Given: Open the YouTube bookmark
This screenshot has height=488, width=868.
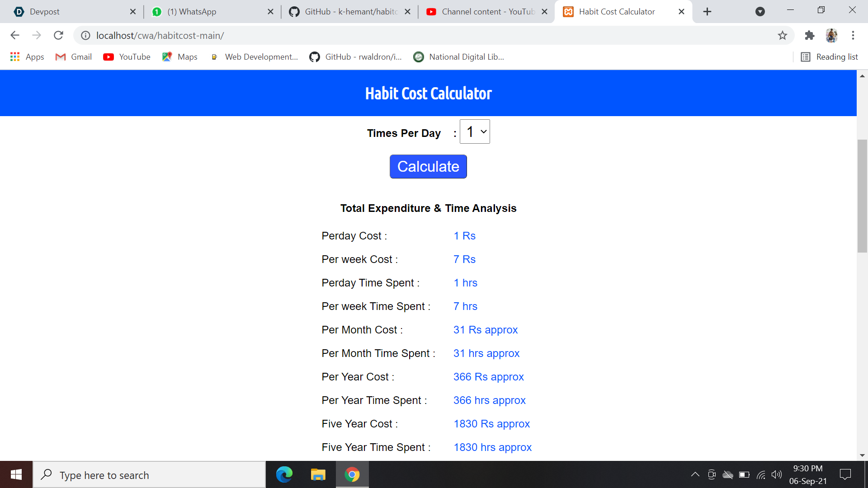Looking at the screenshot, I should (127, 57).
